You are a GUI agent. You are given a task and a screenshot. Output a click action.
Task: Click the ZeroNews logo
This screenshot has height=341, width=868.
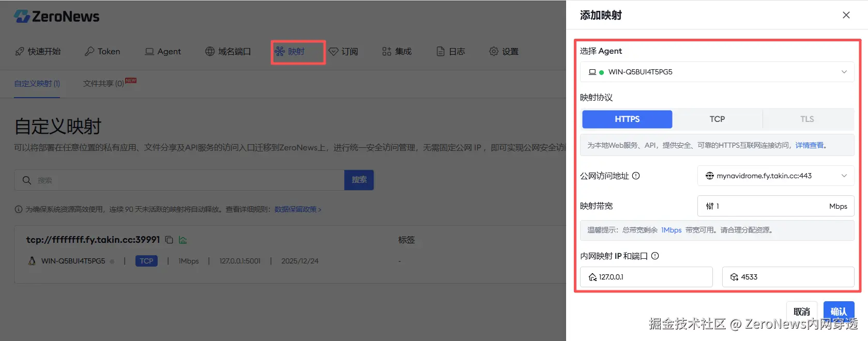(x=56, y=17)
